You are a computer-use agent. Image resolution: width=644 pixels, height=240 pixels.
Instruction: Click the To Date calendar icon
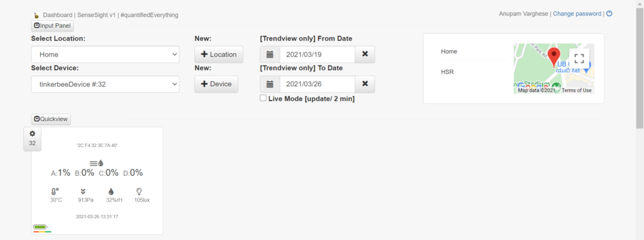coord(270,84)
